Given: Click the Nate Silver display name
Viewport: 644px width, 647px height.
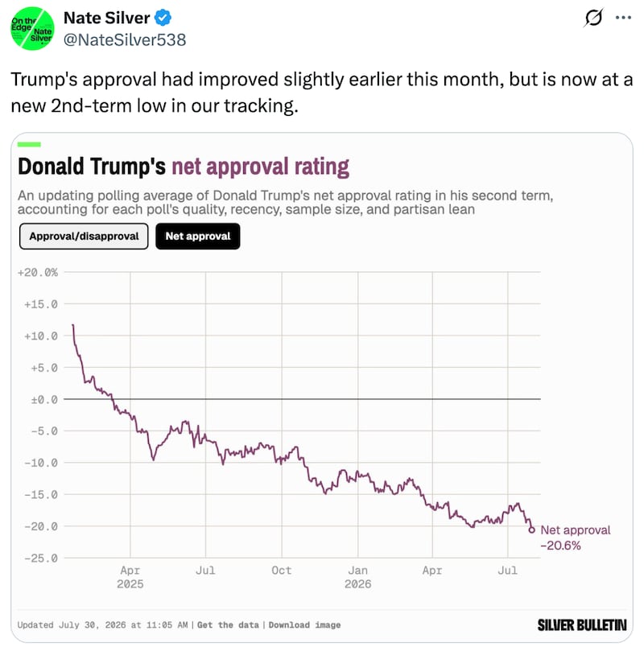Looking at the screenshot, I should 106,18.
